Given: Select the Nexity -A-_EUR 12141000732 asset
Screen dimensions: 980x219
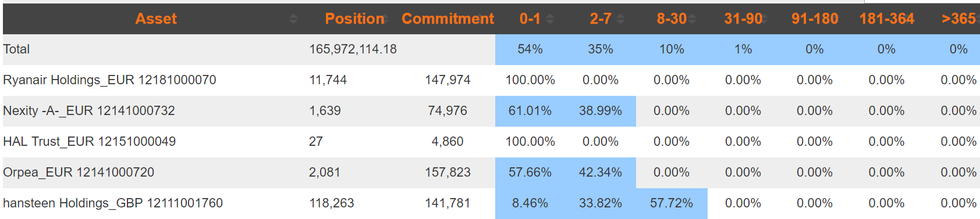Looking at the screenshot, I should 89,110.
